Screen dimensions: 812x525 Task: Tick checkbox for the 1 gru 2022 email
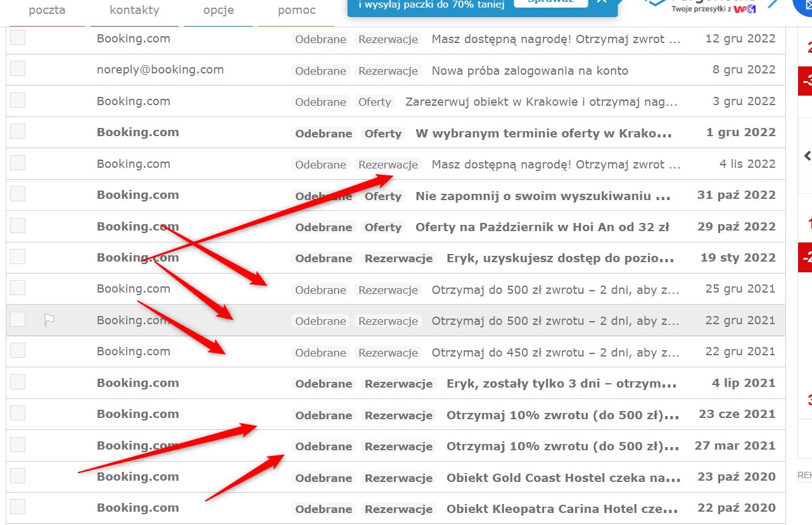coord(18,131)
